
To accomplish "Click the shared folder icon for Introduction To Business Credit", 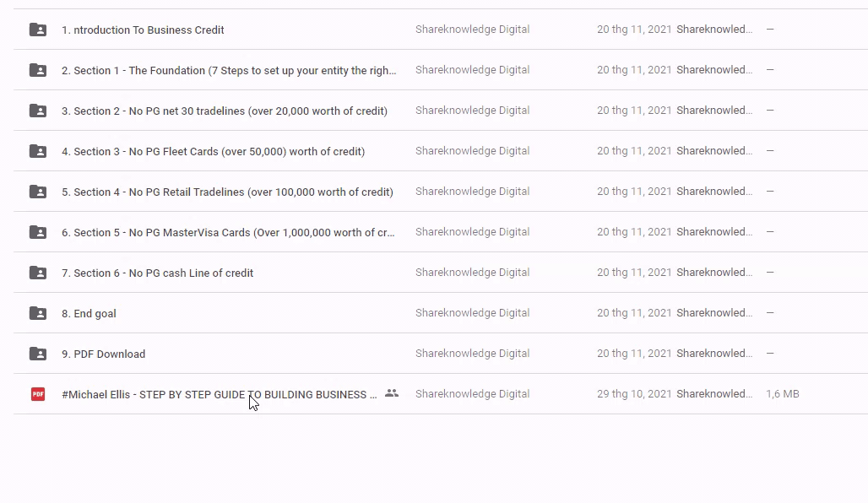I will [38, 30].
